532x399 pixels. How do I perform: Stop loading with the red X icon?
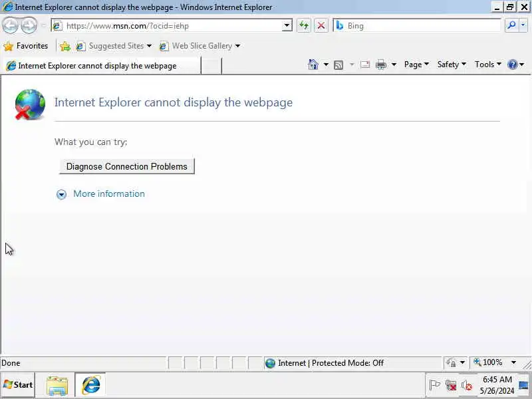pyautogui.click(x=321, y=25)
